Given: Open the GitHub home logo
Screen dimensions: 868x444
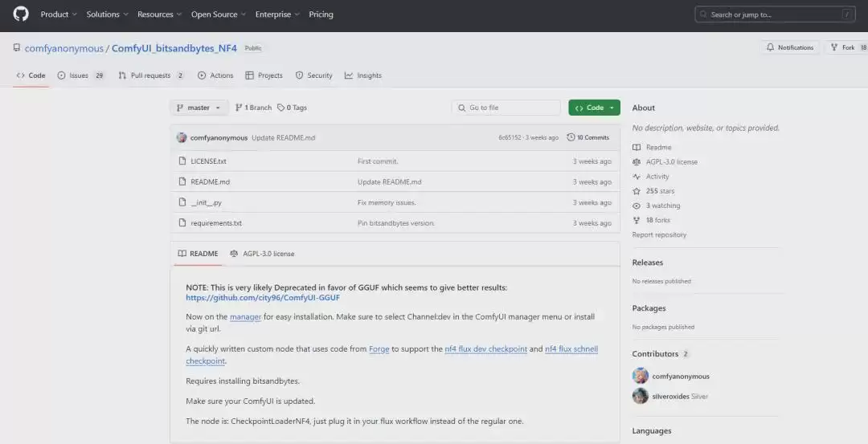Looking at the screenshot, I should click(x=21, y=14).
